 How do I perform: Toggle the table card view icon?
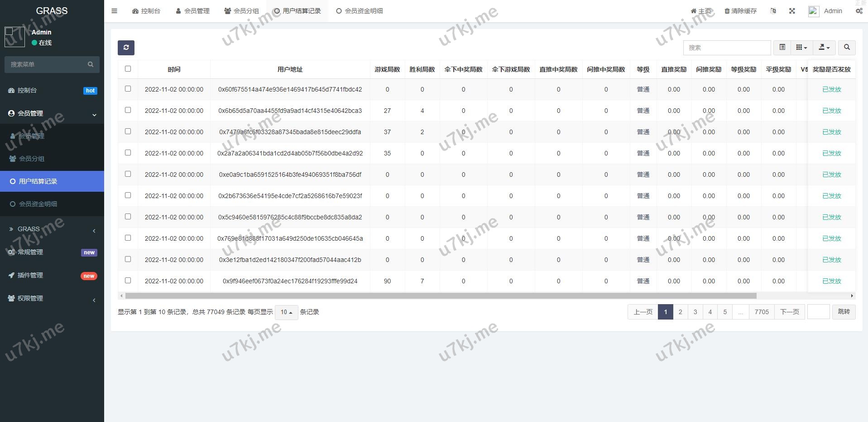tap(782, 48)
